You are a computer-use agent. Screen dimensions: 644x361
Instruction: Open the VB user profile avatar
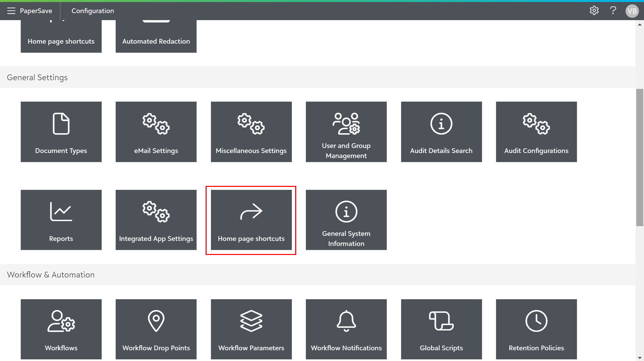coord(632,11)
